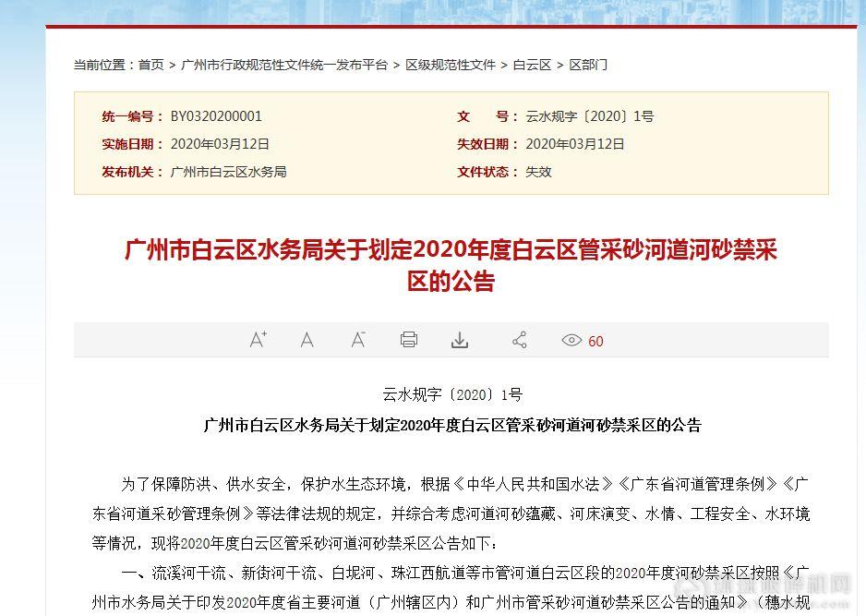The height and width of the screenshot is (616, 866).
Task: Click the 发布机关 value 广州市白云区水务局
Action: (x=228, y=172)
